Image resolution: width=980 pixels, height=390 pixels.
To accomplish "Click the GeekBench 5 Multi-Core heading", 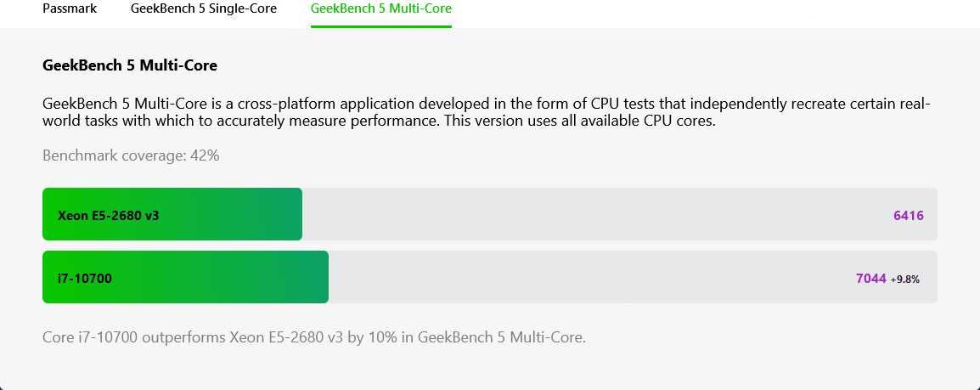I will click(x=130, y=65).
